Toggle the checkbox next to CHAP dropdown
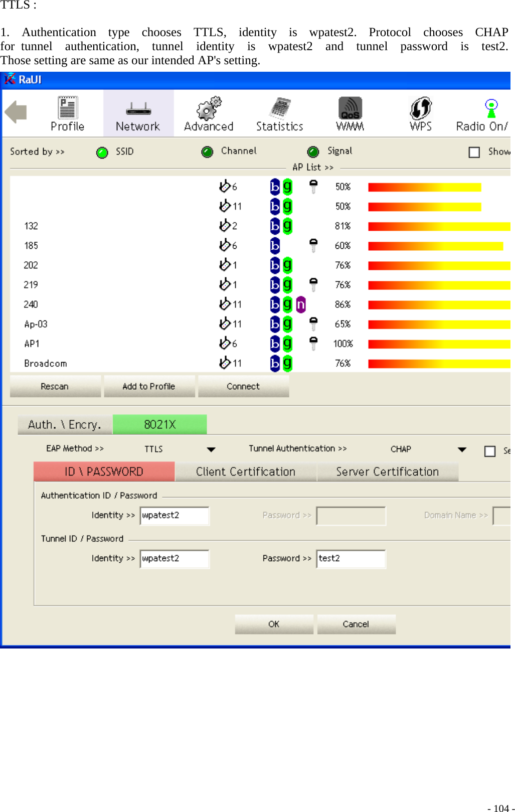The width and height of the screenshot is (515, 812). tap(490, 451)
